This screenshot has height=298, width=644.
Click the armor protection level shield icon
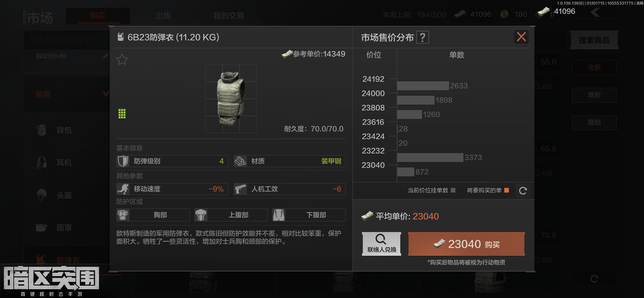pyautogui.click(x=123, y=161)
